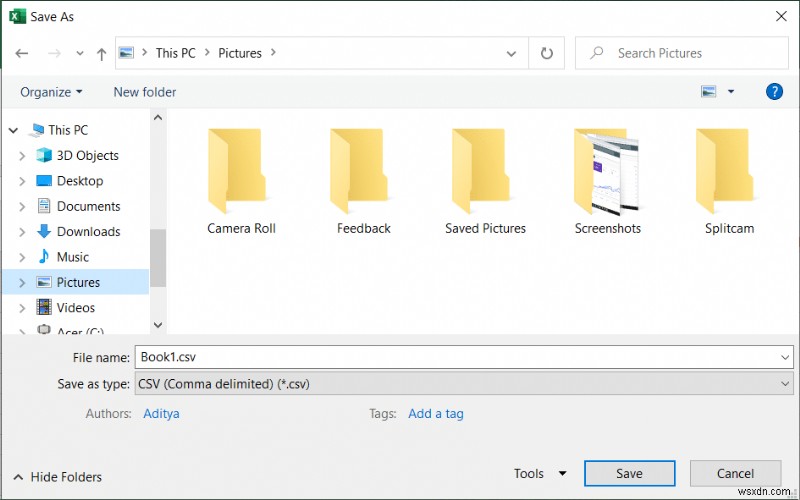Expand the Documents node
The width and height of the screenshot is (800, 500).
click(22, 207)
